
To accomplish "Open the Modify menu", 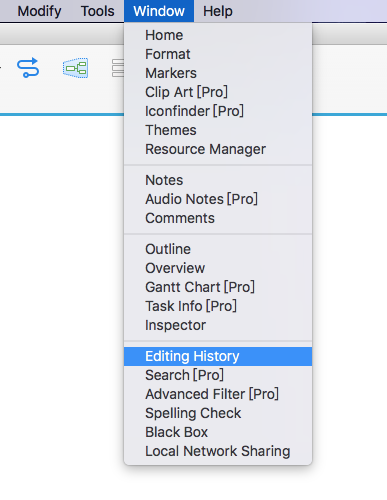I will [39, 11].
